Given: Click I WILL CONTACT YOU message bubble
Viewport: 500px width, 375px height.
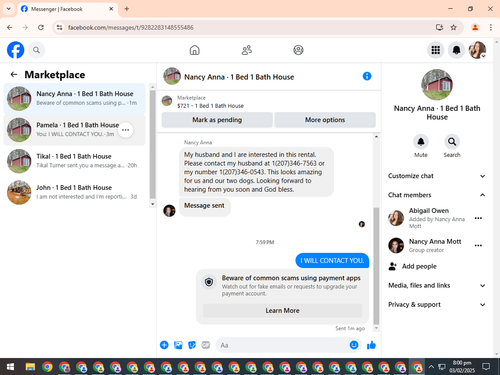Looking at the screenshot, I should pos(332,260).
